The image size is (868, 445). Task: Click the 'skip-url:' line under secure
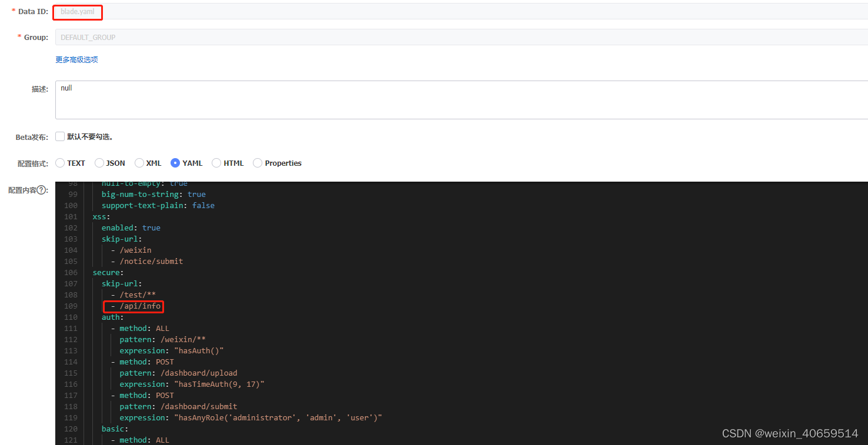coord(122,283)
